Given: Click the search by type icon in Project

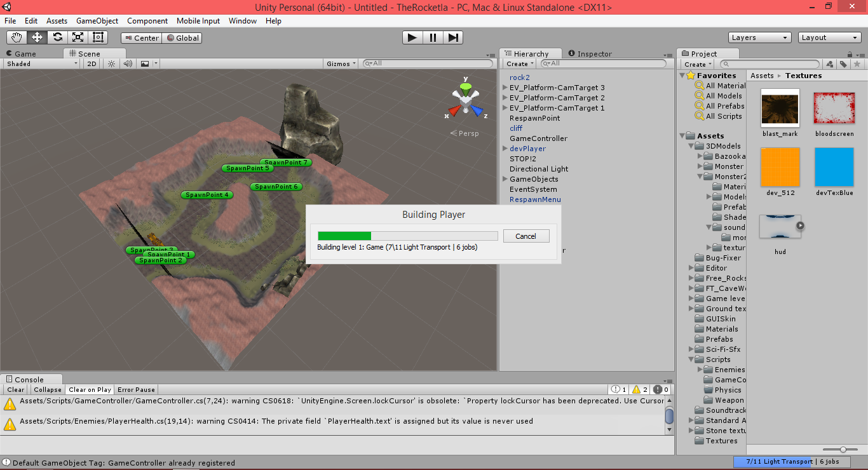Looking at the screenshot, I should pos(829,64).
